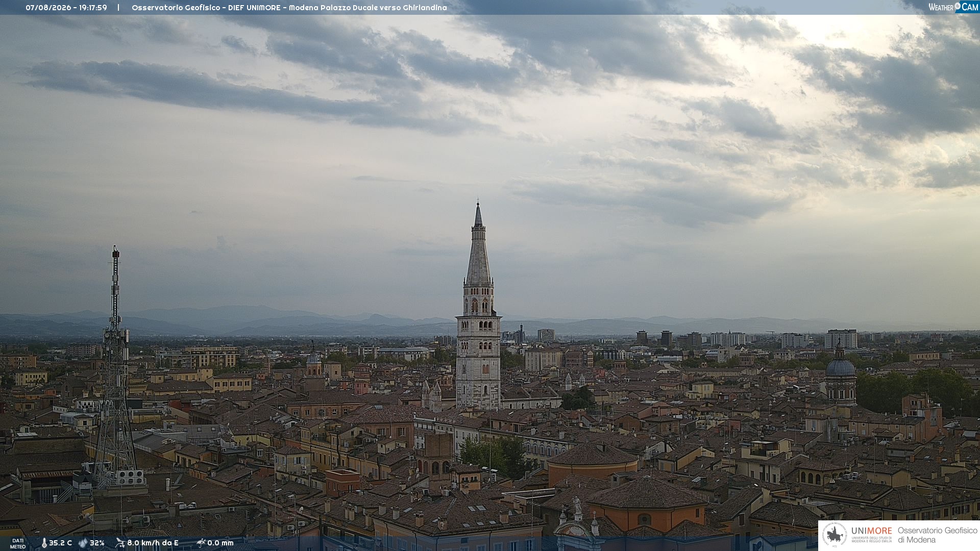Click the DATI METEO label
Screen dimensions: 980x551
coord(18,543)
